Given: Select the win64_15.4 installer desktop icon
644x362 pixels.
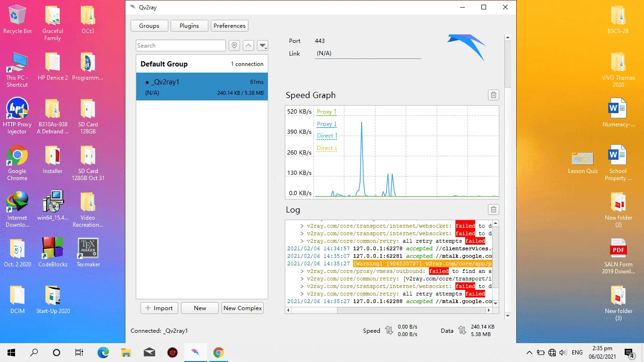Looking at the screenshot, I should coord(53,206).
